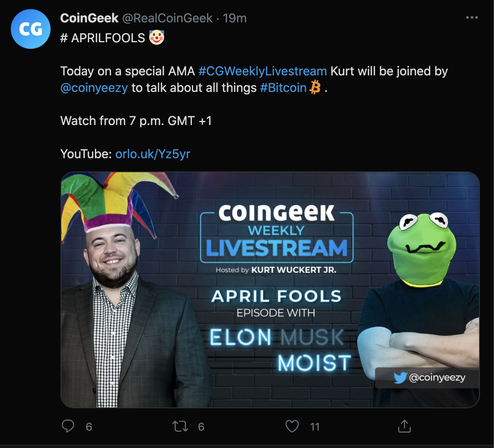Click the Twitter bird in the promo image
Screen dimensions: 494x448
click(400, 378)
